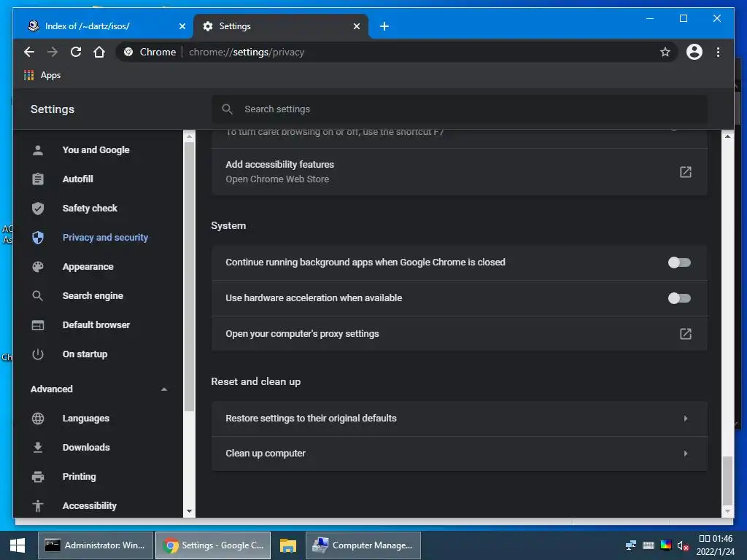Open File Explorer from the taskbar
Image resolution: width=747 pixels, height=560 pixels.
pos(288,545)
